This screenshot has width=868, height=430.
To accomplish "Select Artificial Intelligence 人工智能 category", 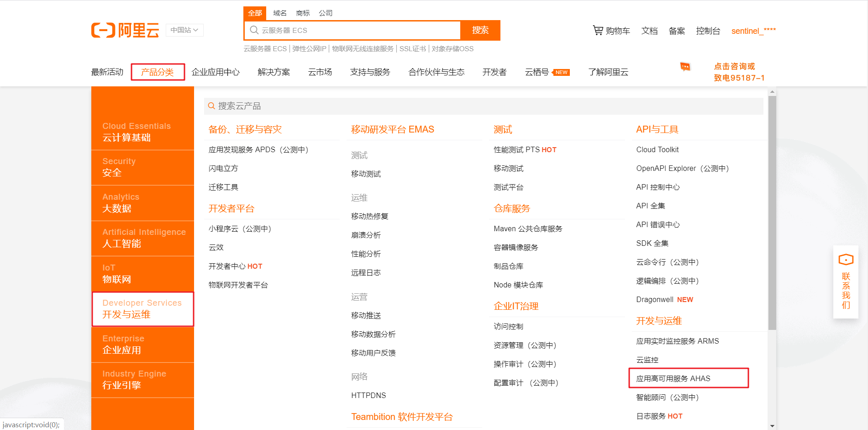I will (142, 238).
